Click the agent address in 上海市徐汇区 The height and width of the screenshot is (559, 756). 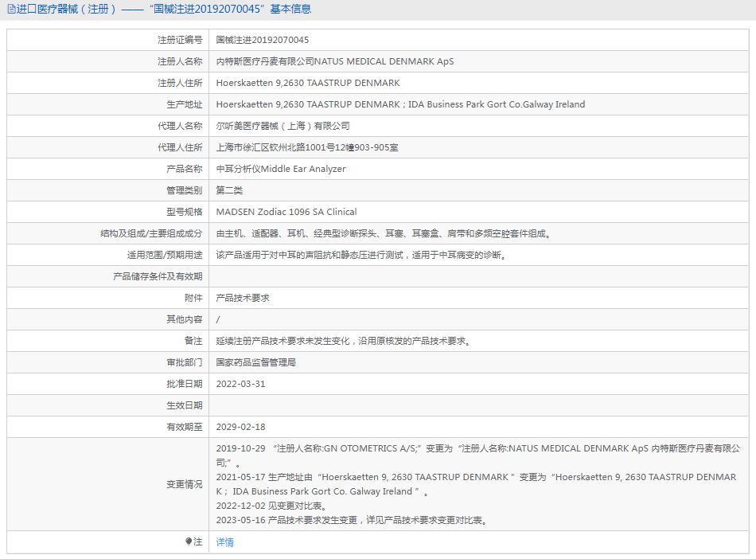pos(307,147)
